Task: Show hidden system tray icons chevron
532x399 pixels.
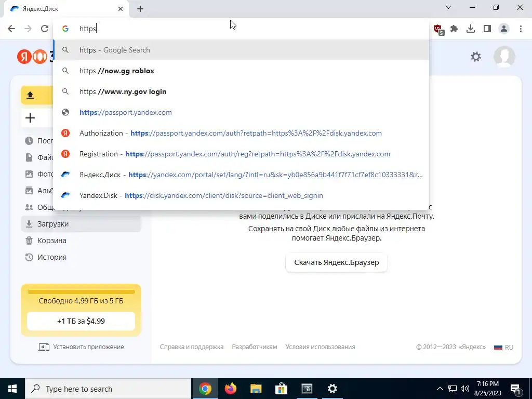Action: coord(440,389)
